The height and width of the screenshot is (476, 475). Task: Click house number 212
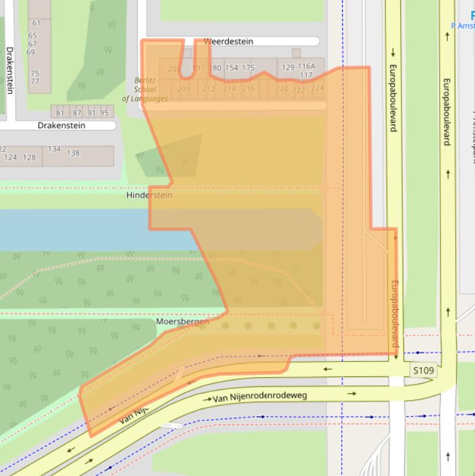pos(208,89)
